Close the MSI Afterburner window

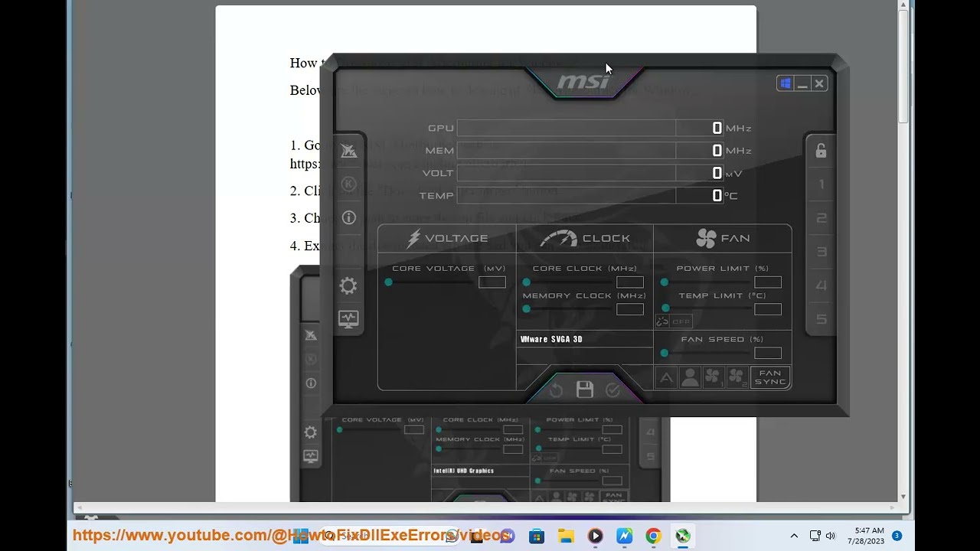819,83
